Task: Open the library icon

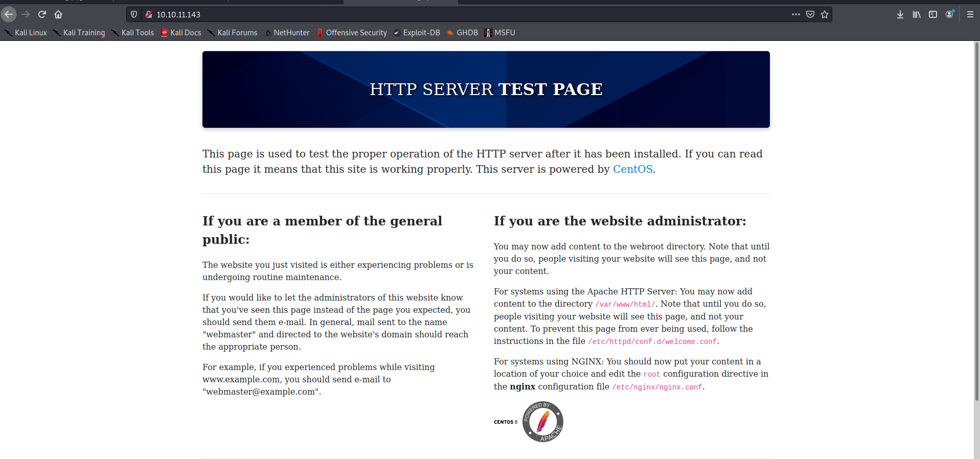Action: tap(917, 14)
